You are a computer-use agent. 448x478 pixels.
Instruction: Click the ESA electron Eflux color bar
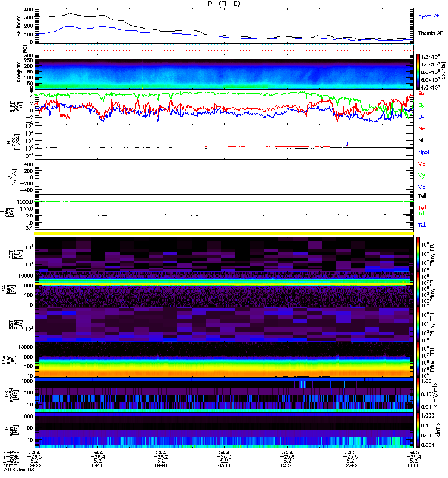418,360
